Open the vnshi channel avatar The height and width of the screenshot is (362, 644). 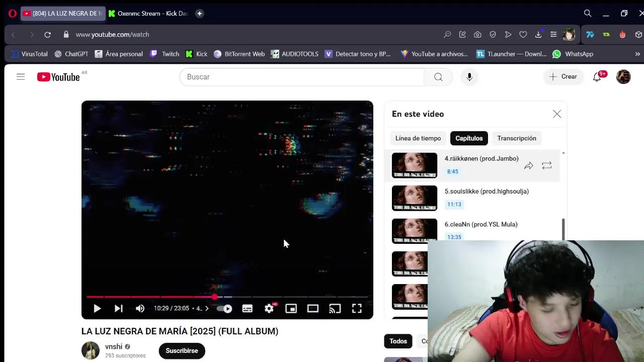coord(91,350)
